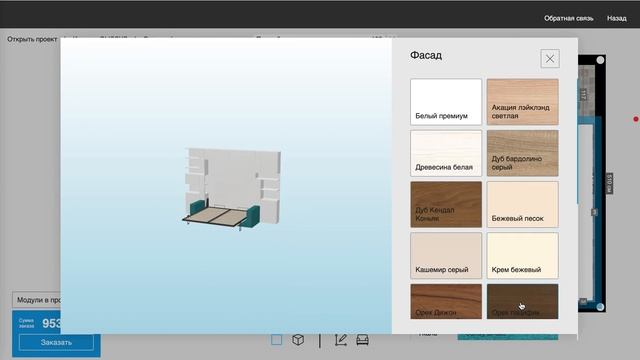Switch to the 3D cube view icon
640x360 pixels.
[298, 340]
